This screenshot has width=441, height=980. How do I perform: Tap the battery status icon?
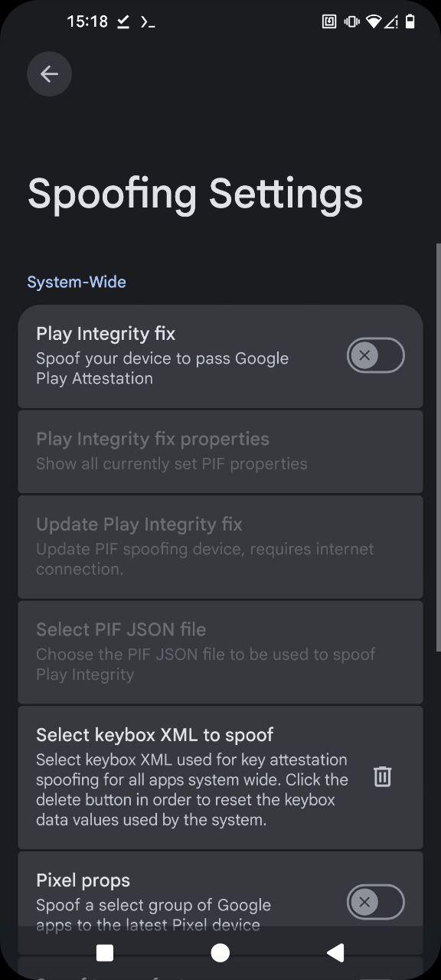[x=410, y=21]
